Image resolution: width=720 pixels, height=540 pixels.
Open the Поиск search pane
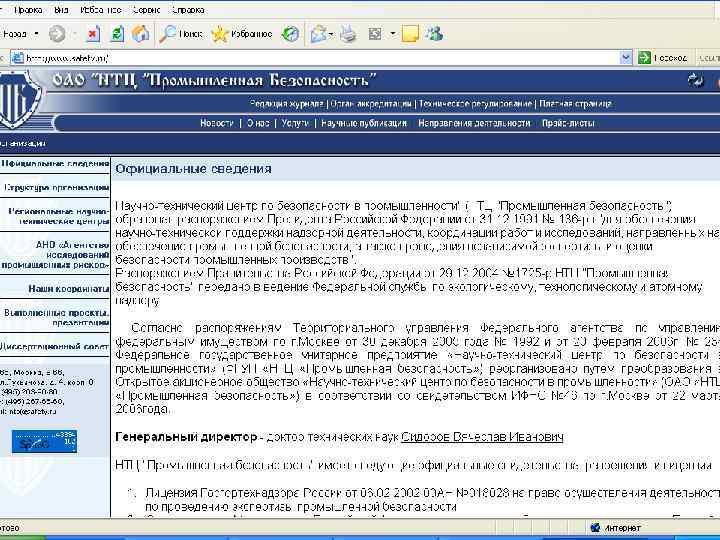pos(180,34)
